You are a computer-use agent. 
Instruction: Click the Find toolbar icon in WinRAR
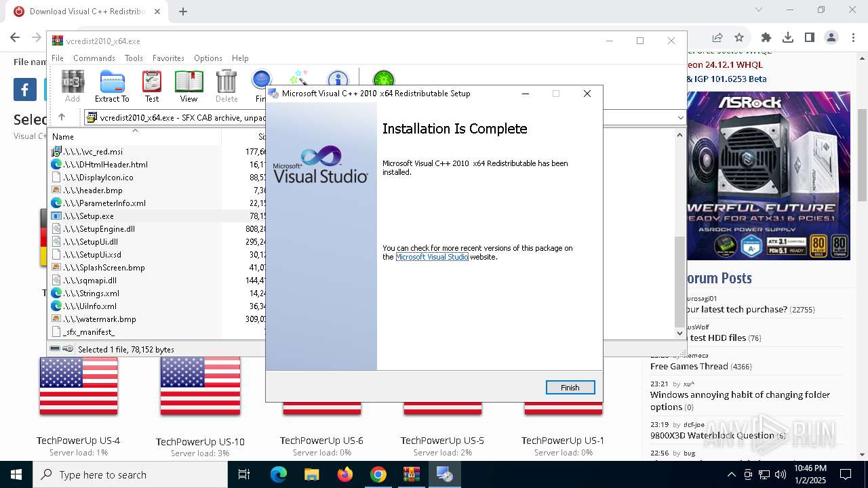click(x=260, y=86)
